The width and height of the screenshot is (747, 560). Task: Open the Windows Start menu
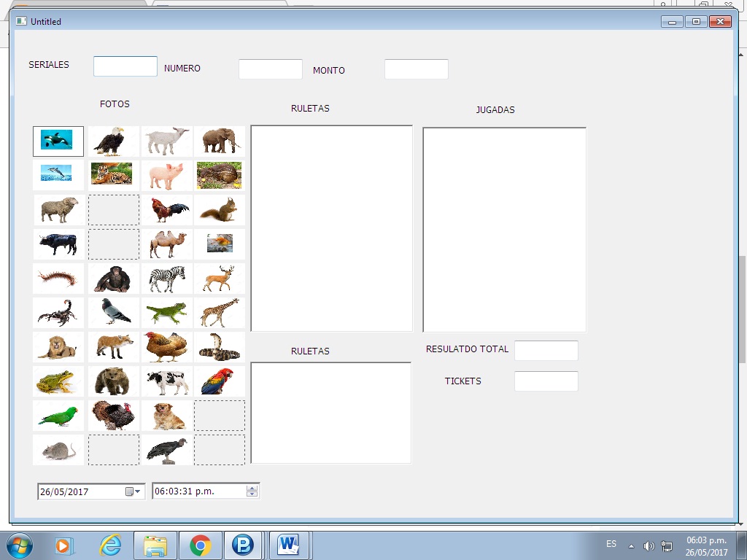pos(20,545)
